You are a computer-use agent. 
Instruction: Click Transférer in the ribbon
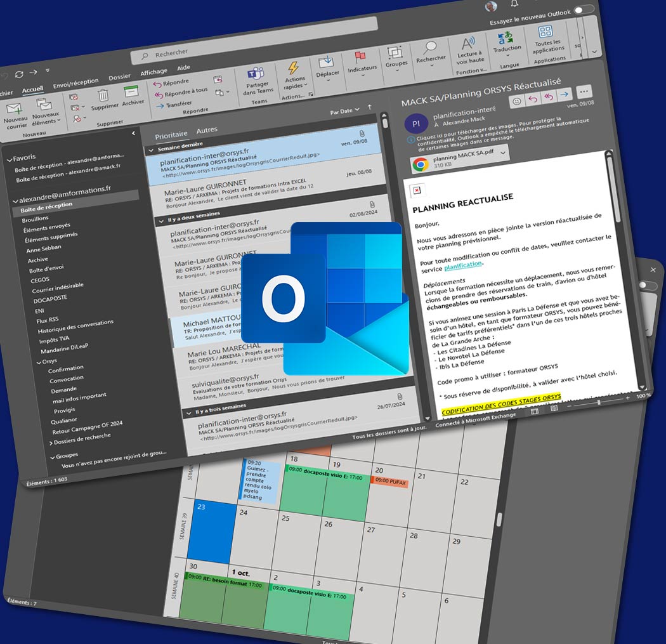click(174, 105)
